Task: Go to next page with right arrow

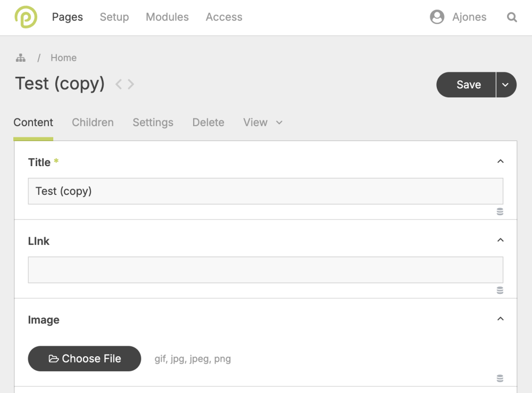Action: click(x=131, y=84)
